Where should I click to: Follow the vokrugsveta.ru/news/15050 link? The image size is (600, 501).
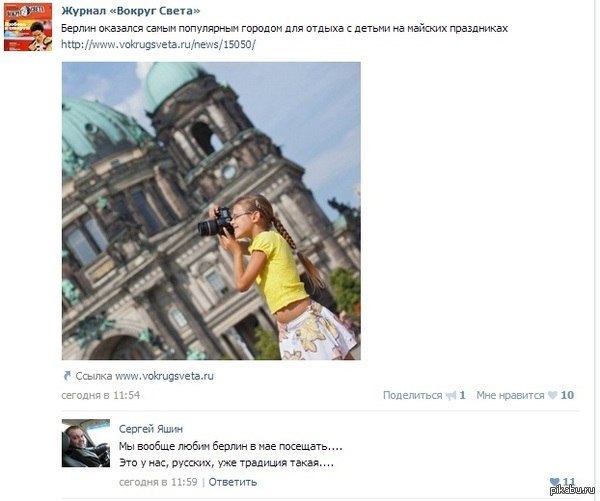tap(158, 44)
